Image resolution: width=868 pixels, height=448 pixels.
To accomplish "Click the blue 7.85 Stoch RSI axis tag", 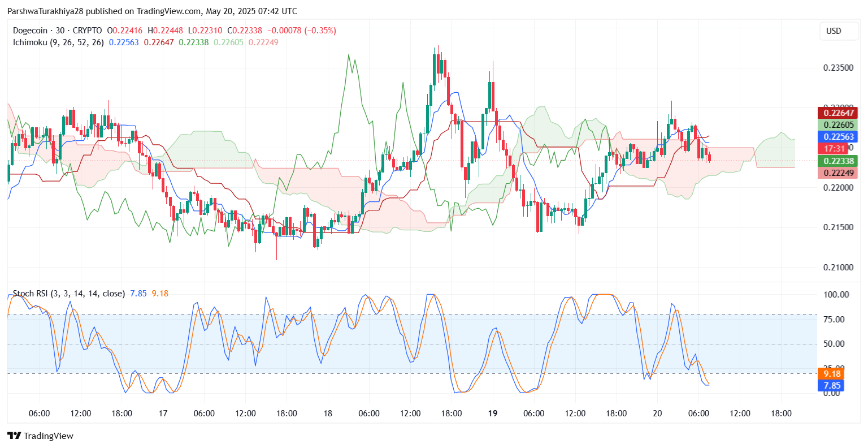I will [832, 386].
